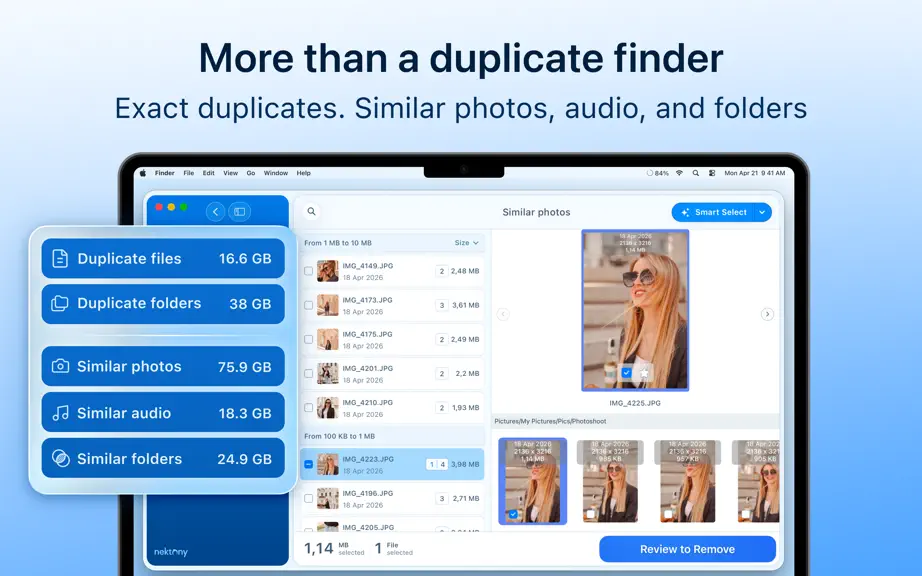Open the Apple menu icon
The width and height of the screenshot is (922, 576).
(x=143, y=173)
